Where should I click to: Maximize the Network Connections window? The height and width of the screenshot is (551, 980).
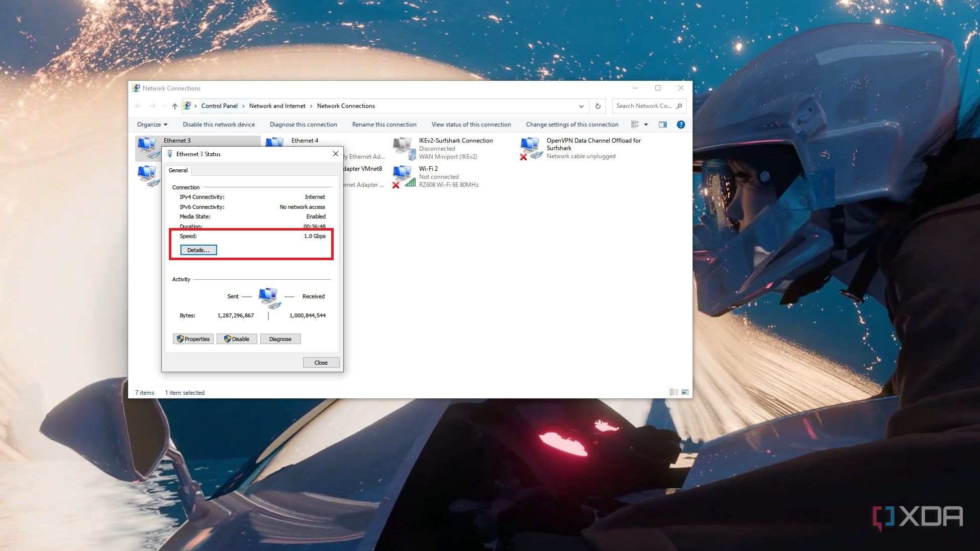point(658,88)
